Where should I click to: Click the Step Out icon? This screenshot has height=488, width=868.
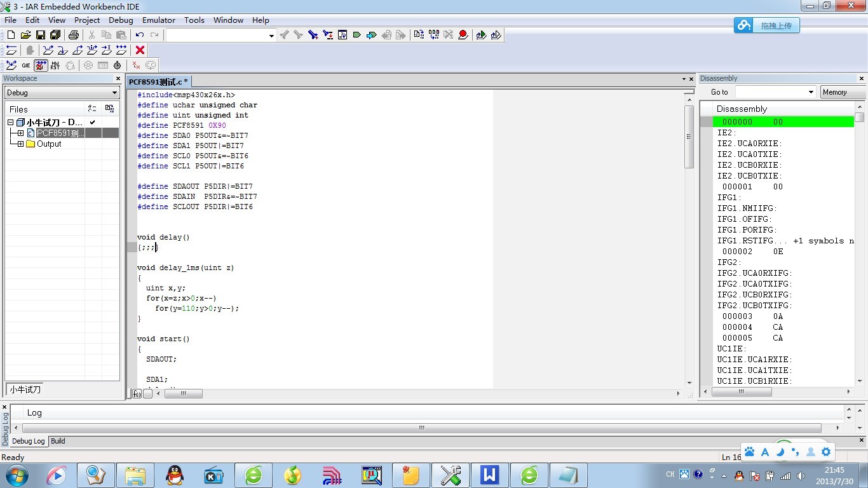[x=78, y=50]
